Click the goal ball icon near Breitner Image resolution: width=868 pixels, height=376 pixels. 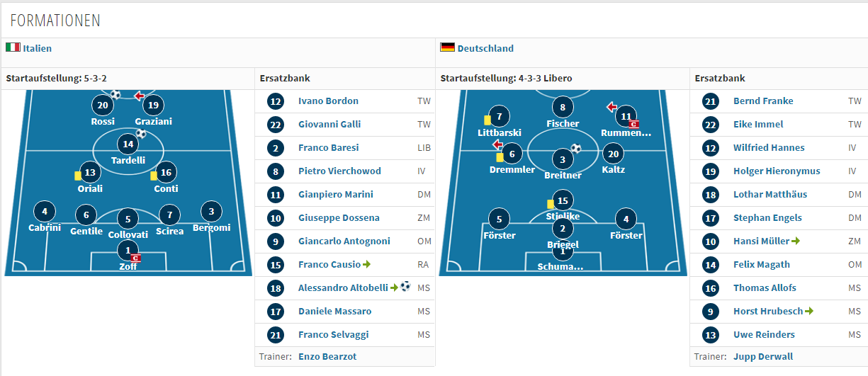point(576,149)
